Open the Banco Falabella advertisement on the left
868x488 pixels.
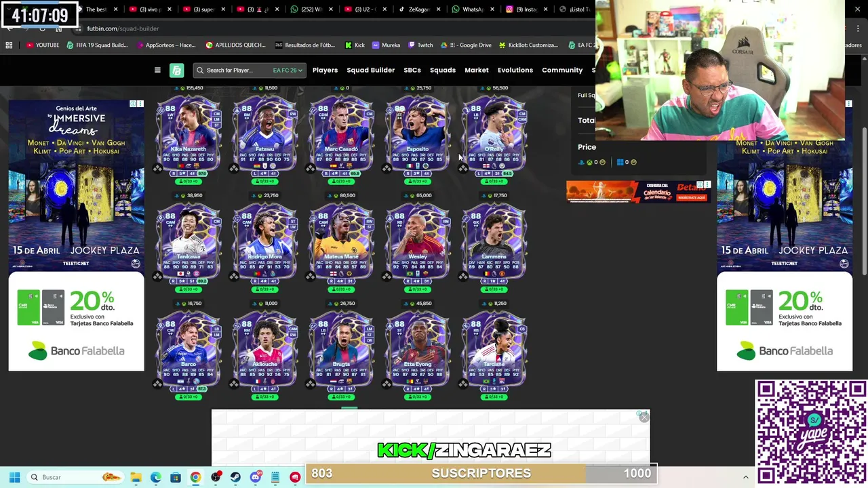click(77, 323)
